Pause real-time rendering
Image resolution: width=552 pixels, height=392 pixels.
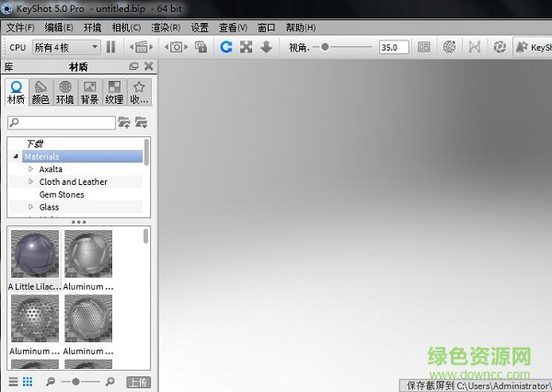(111, 47)
